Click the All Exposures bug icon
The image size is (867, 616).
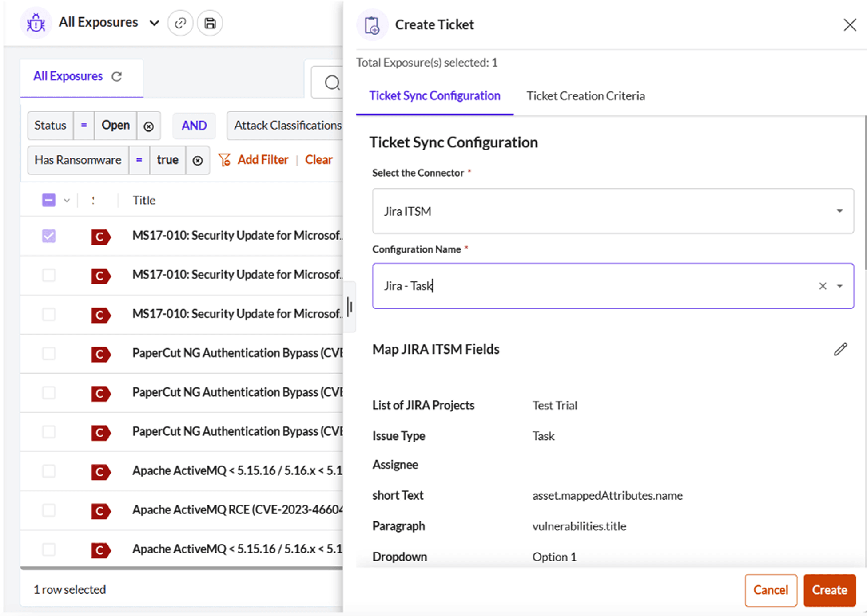coord(36,23)
